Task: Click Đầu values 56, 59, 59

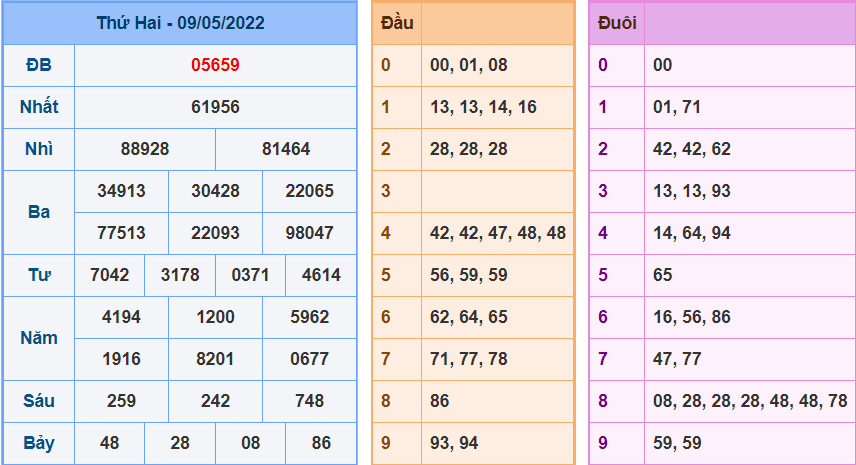Action: [x=468, y=275]
